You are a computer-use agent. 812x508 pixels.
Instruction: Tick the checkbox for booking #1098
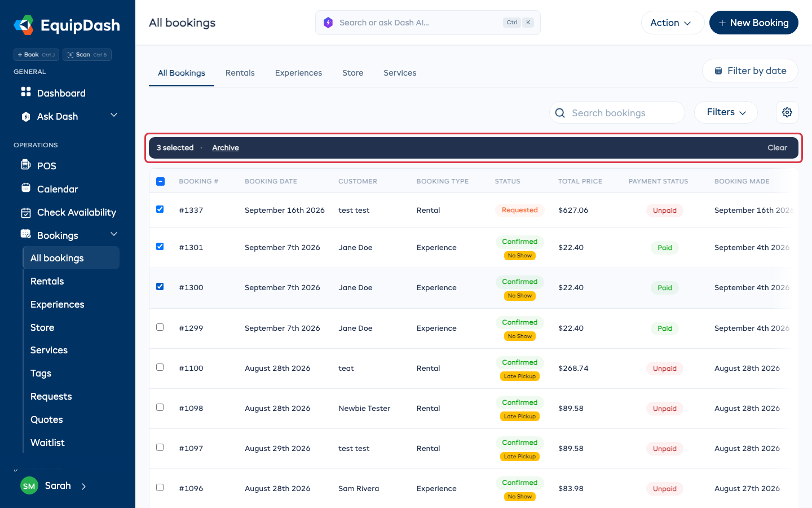[x=160, y=408]
